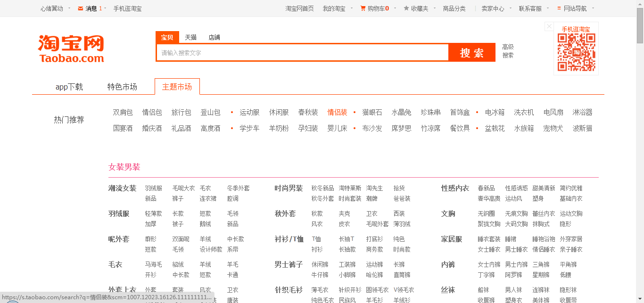Expand the 购物车 dropdown arrow

[x=395, y=8]
